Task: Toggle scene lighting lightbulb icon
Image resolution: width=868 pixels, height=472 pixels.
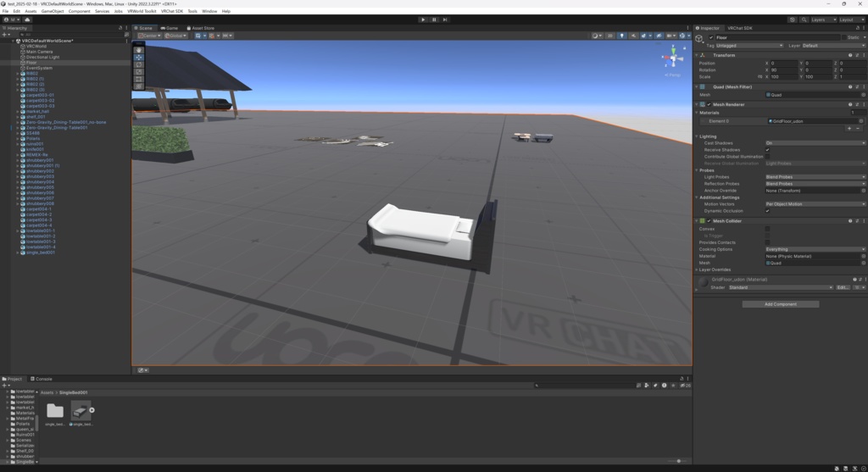Action: 621,36
